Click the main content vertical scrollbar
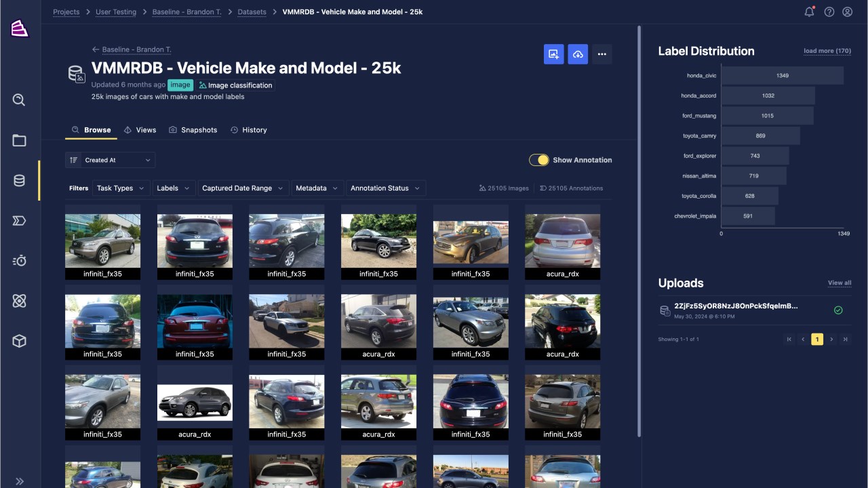This screenshot has height=488, width=868. tap(639, 230)
